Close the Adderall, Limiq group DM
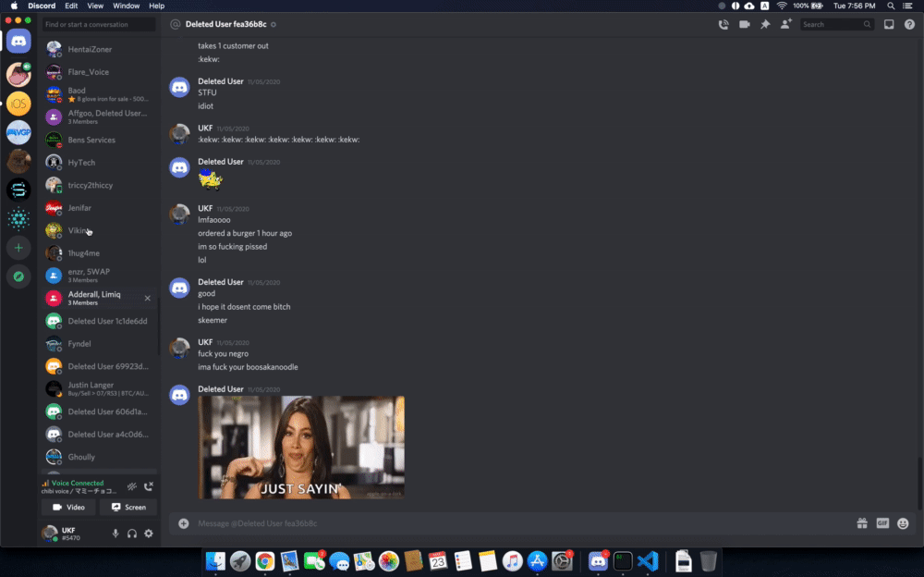 coord(147,299)
